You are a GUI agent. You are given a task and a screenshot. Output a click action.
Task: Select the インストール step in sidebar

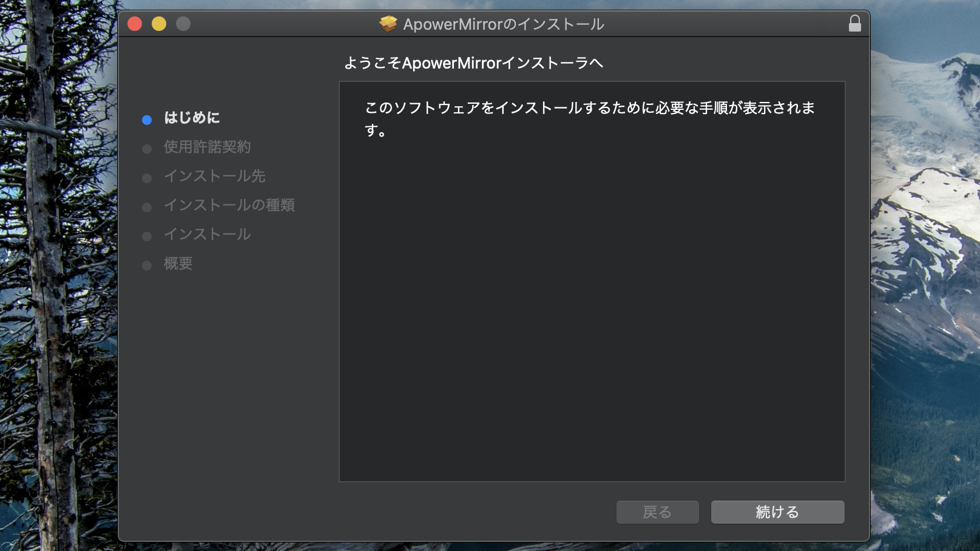click(207, 234)
